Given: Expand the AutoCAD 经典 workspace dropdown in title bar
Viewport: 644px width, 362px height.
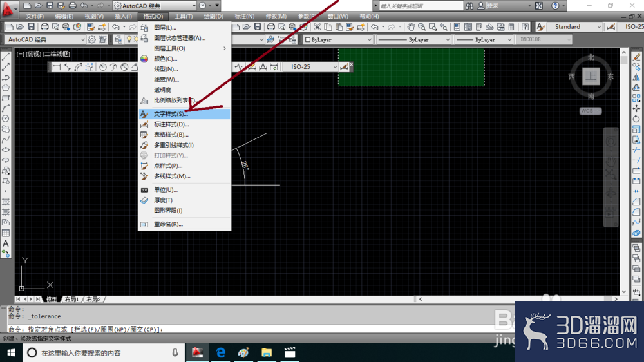Looking at the screenshot, I should tap(194, 6).
